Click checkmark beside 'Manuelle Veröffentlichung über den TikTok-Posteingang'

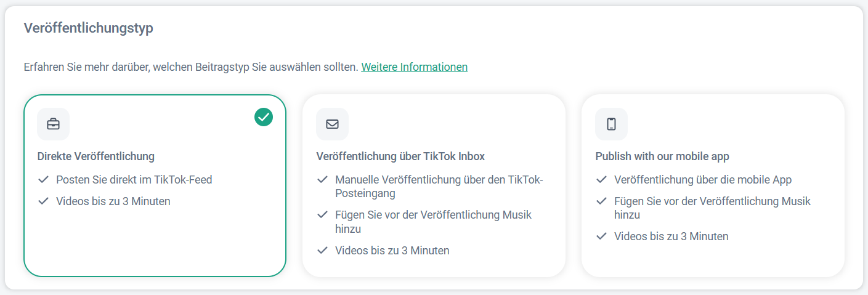click(322, 180)
